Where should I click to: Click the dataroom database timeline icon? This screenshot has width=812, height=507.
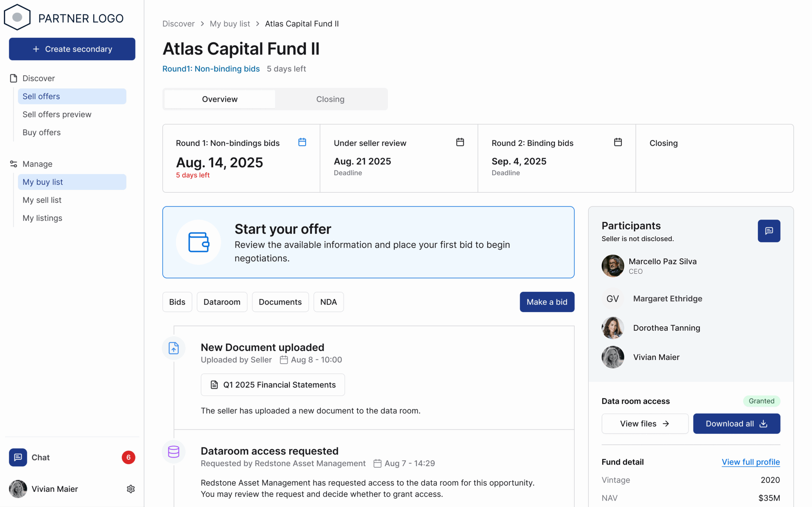[174, 452]
